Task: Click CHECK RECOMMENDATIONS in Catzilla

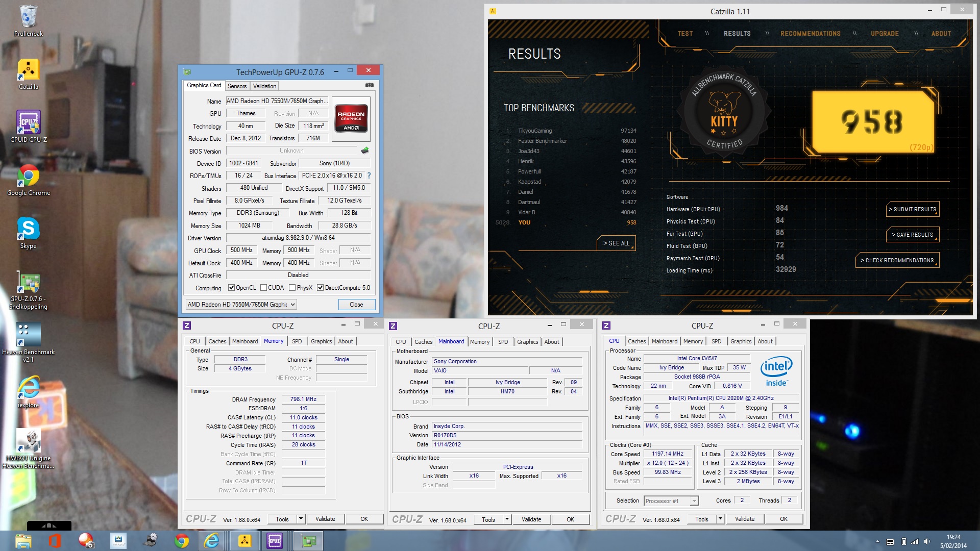Action: click(x=897, y=260)
